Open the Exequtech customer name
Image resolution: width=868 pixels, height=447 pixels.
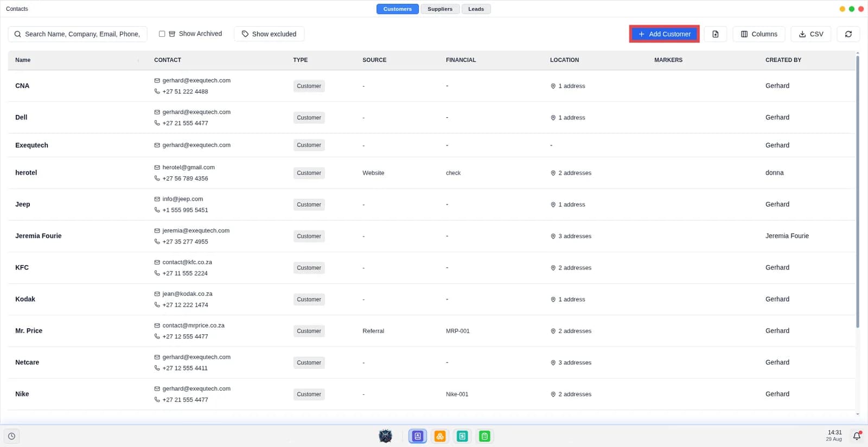point(31,145)
